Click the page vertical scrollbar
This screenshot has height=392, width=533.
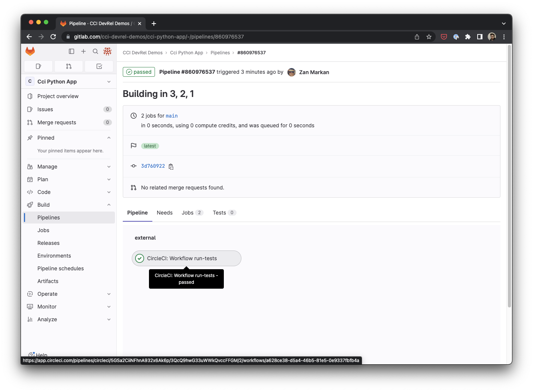point(509,176)
